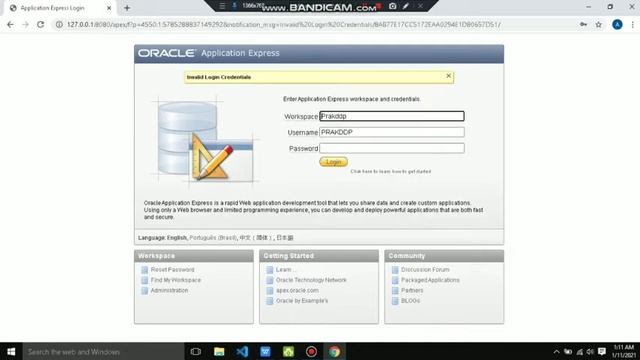Open the Discussion Forum link

pos(425,270)
